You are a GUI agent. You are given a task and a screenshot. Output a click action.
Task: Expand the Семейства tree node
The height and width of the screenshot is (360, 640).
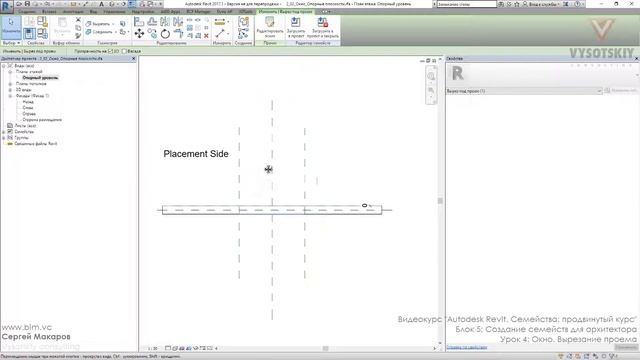pyautogui.click(x=4, y=132)
